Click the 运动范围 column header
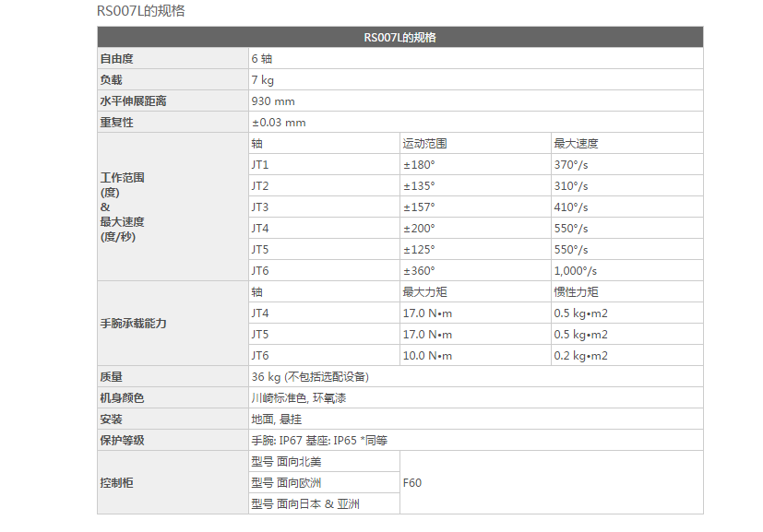This screenshot has width=763, height=532. coord(425,144)
